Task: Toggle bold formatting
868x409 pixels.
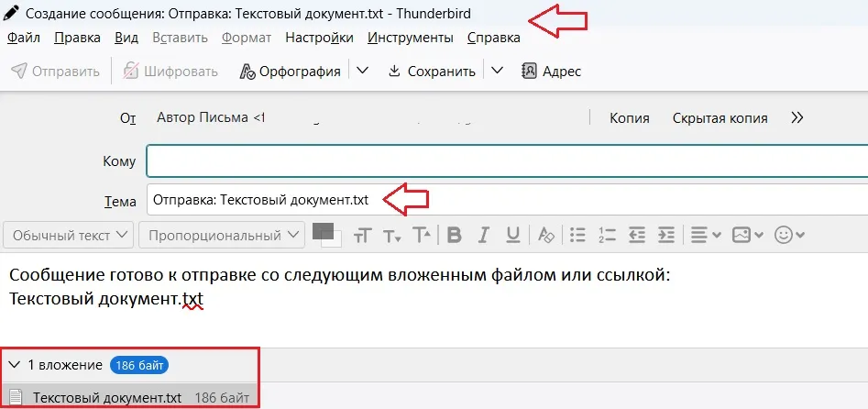Action: (x=455, y=236)
